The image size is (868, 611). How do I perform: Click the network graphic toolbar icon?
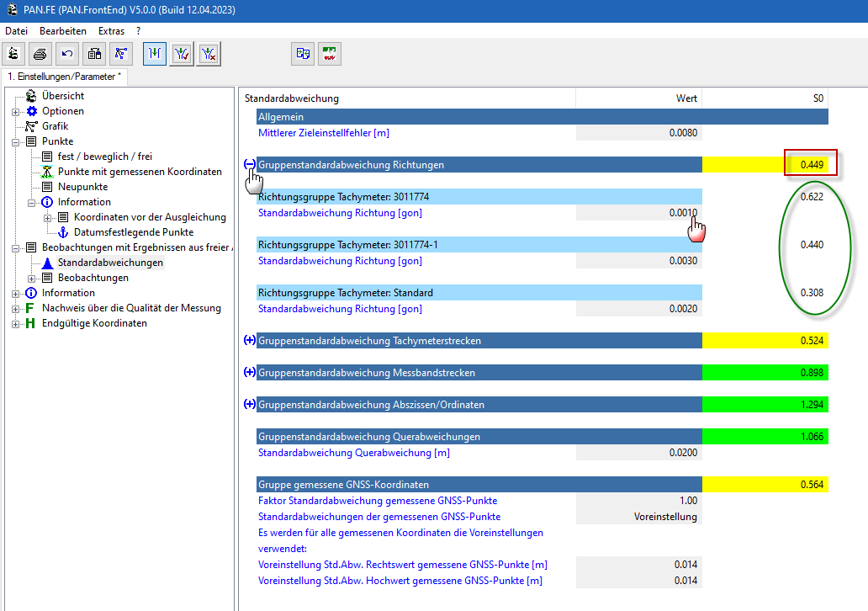pyautogui.click(x=122, y=53)
